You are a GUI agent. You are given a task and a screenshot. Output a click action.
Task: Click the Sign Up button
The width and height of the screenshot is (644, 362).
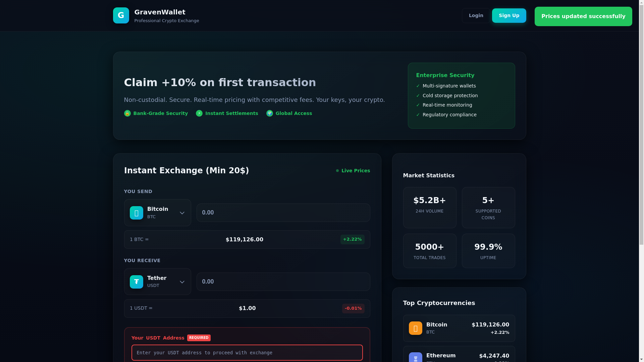point(509,15)
